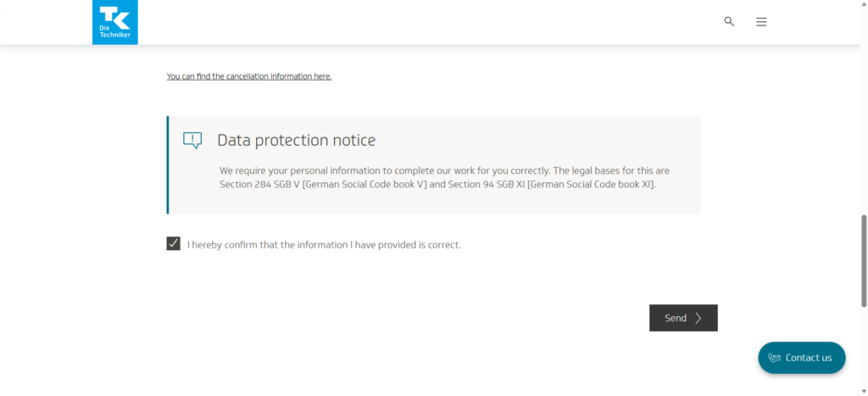Click the legal bases paragraph text
The width and height of the screenshot is (868, 396).
tap(437, 177)
